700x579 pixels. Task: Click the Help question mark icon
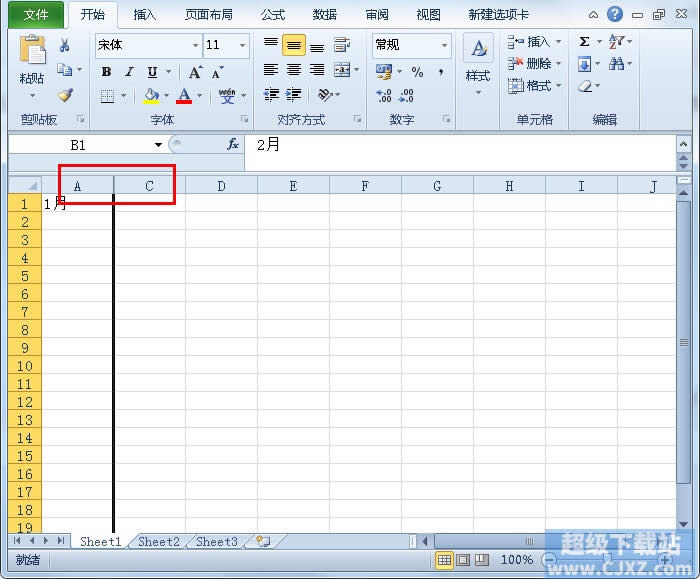tap(615, 14)
